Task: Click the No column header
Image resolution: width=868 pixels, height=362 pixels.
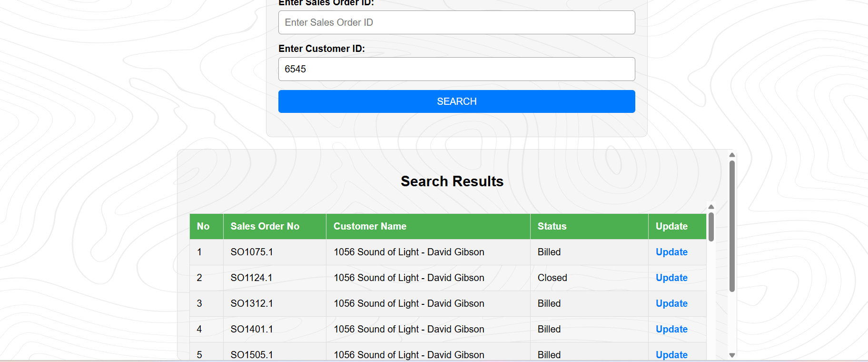Action: tap(203, 226)
